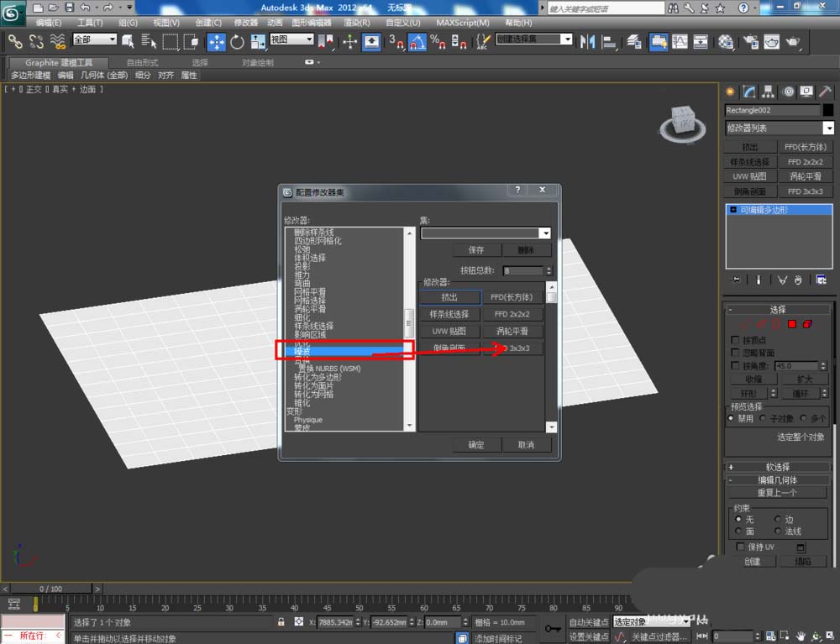Open the Hierarchy command panel
Screen dimensions: 840x644
click(769, 92)
